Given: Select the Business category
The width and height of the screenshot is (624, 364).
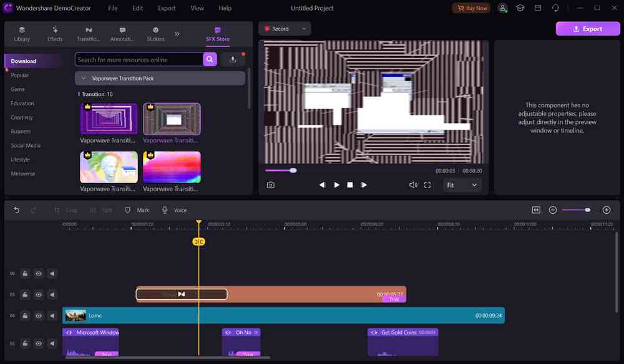Looking at the screenshot, I should 21,131.
